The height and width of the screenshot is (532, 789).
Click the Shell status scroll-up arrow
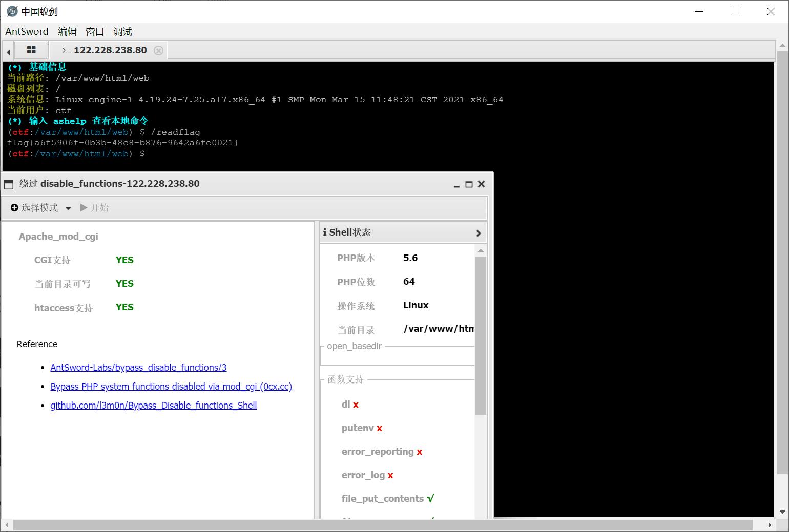[481, 250]
